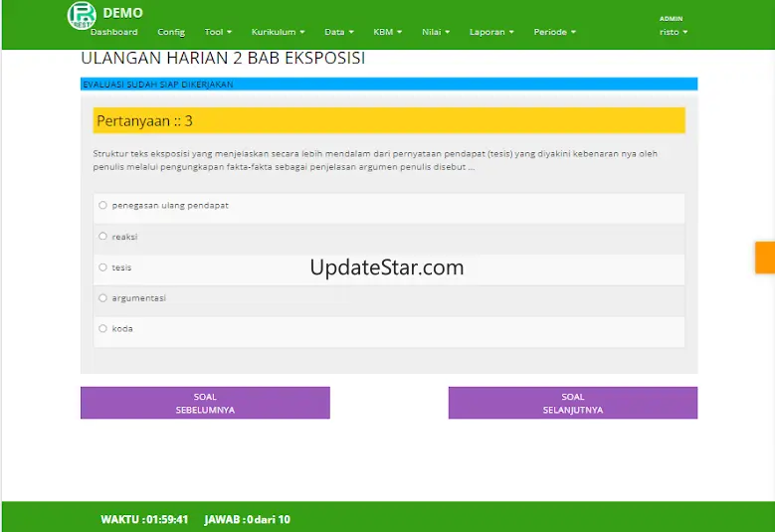Screen dimensions: 775x532
Task: Pick the 'argumentasi' radio button
Action: point(102,297)
